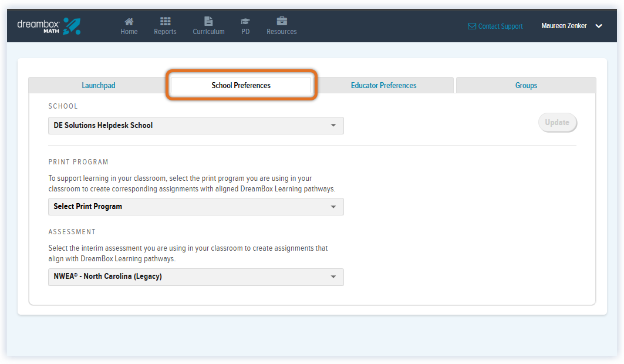The width and height of the screenshot is (624, 364).
Task: Click the Contact Support envelope icon
Action: tap(472, 26)
